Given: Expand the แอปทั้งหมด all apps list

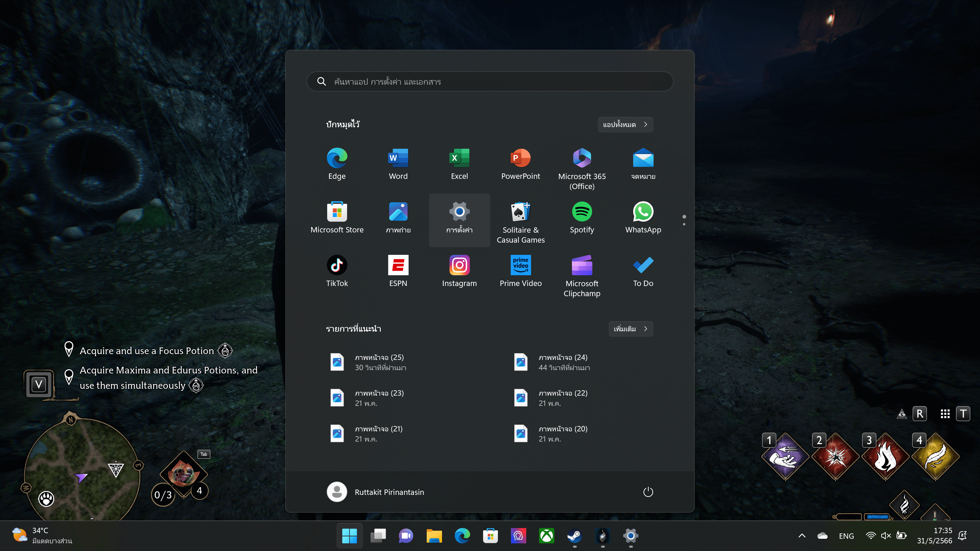Looking at the screenshot, I should point(626,124).
